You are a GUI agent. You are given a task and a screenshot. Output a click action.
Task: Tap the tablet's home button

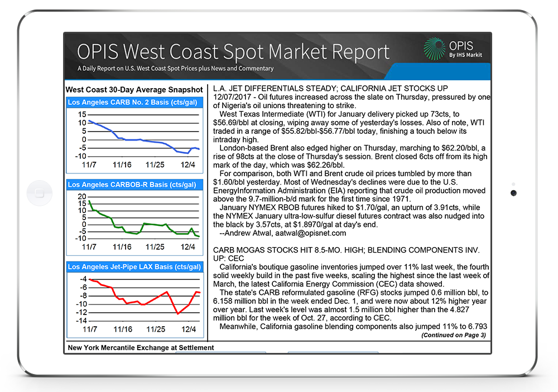coord(40,193)
